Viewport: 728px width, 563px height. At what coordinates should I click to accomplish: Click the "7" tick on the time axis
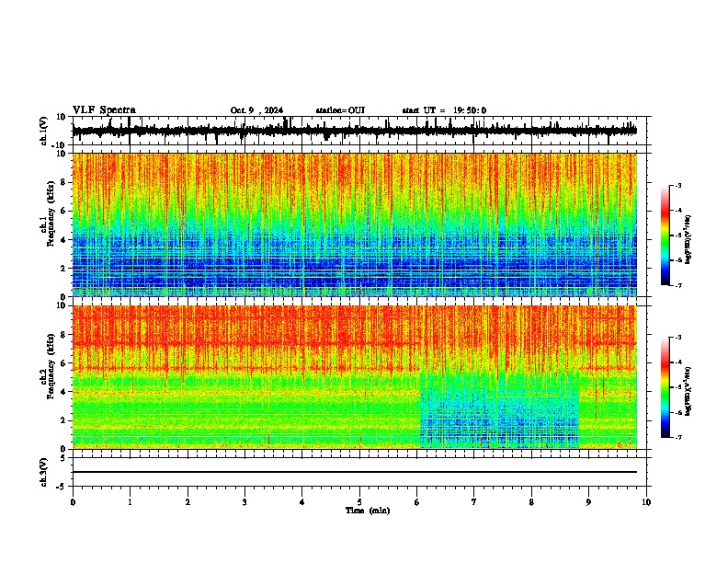pos(474,502)
